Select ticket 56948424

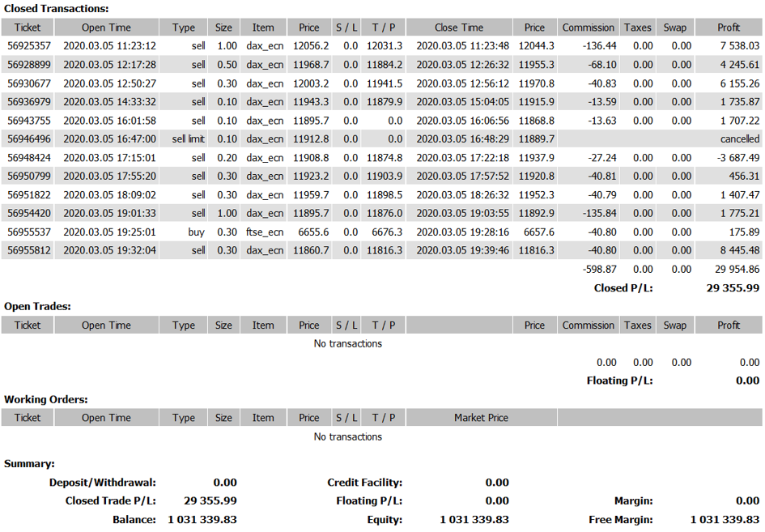click(29, 158)
